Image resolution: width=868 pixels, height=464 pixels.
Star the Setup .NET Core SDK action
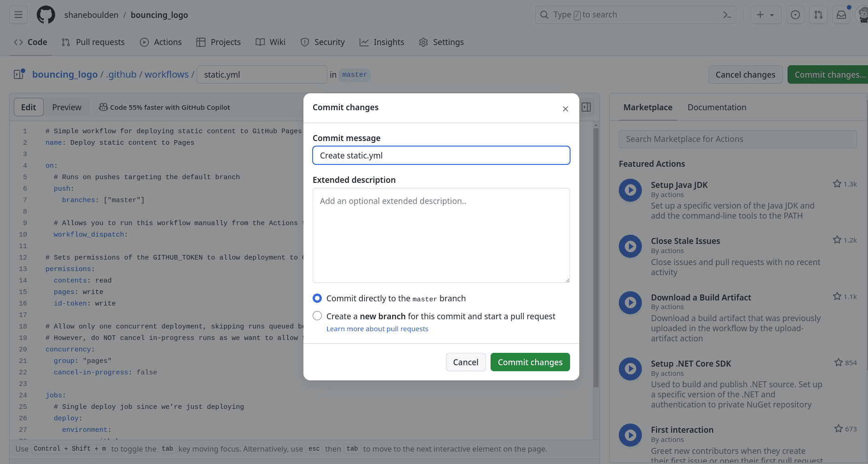click(839, 362)
